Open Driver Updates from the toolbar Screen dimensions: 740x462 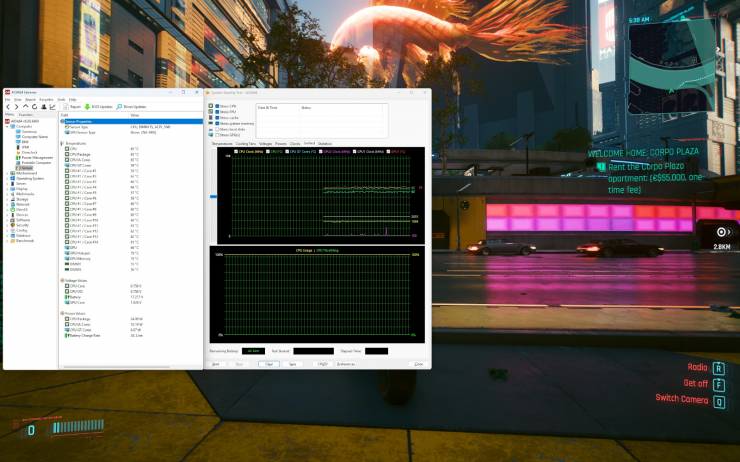(131, 107)
